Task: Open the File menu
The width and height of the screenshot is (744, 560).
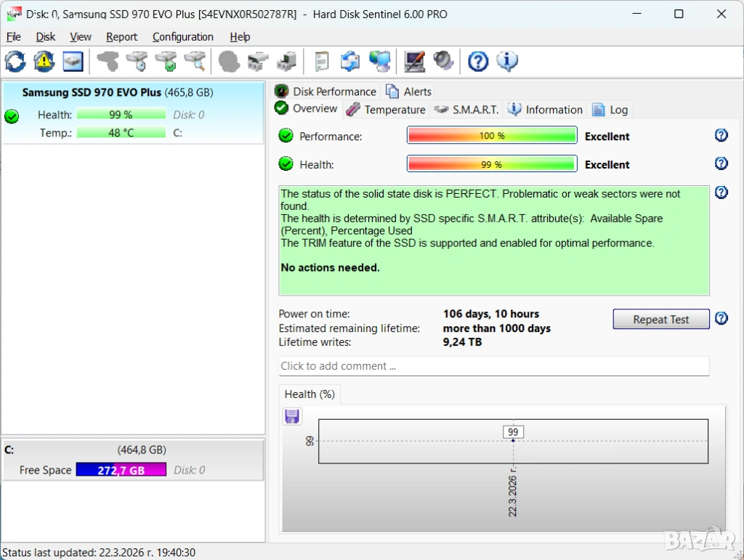Action: click(14, 37)
